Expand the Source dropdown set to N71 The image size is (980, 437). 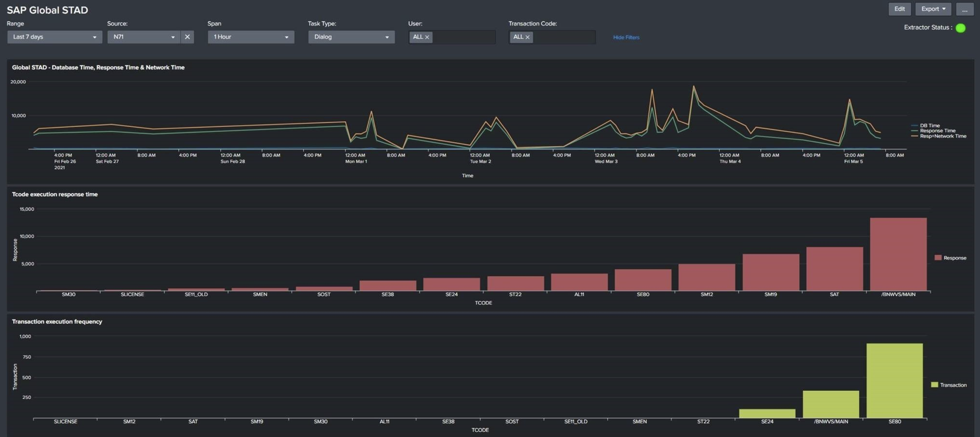[x=143, y=37]
